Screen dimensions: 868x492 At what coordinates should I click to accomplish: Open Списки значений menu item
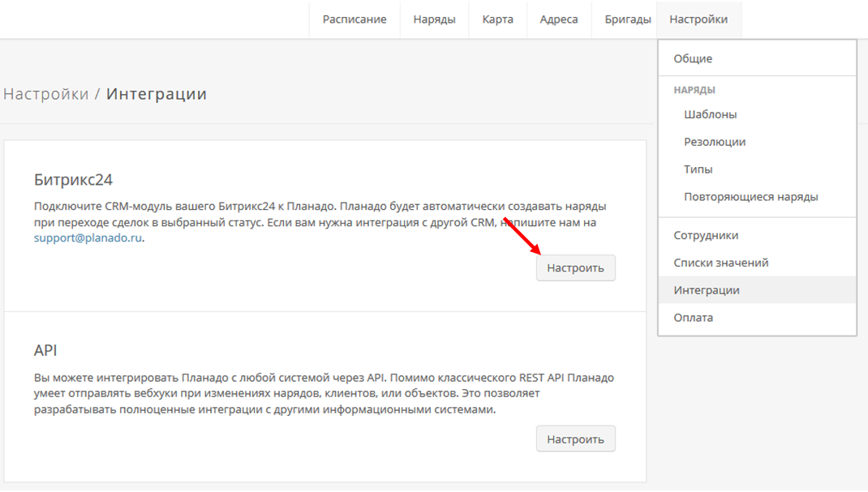tap(758, 263)
